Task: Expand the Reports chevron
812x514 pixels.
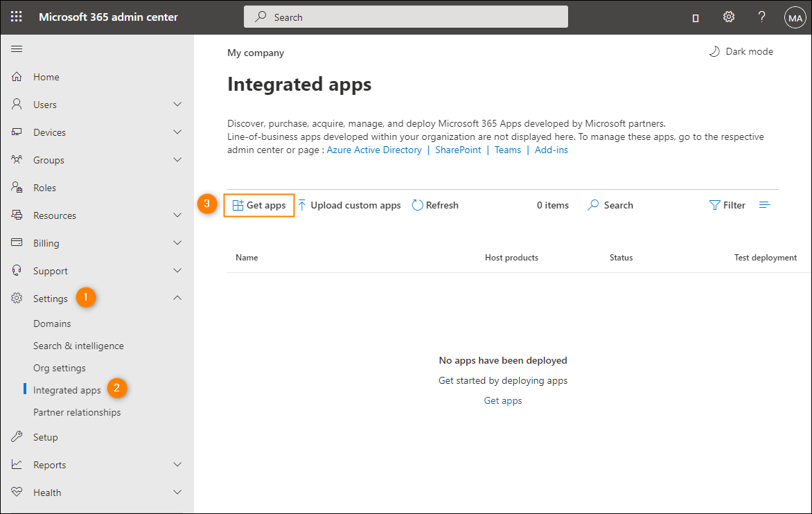Action: click(x=177, y=464)
